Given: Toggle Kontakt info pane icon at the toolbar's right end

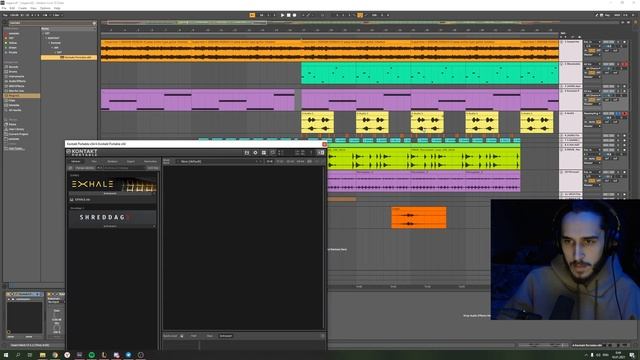Looking at the screenshot, I should (321, 153).
